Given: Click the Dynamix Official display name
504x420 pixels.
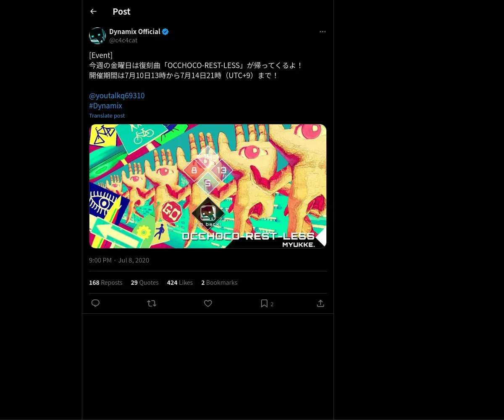Looking at the screenshot, I should coord(134,31).
